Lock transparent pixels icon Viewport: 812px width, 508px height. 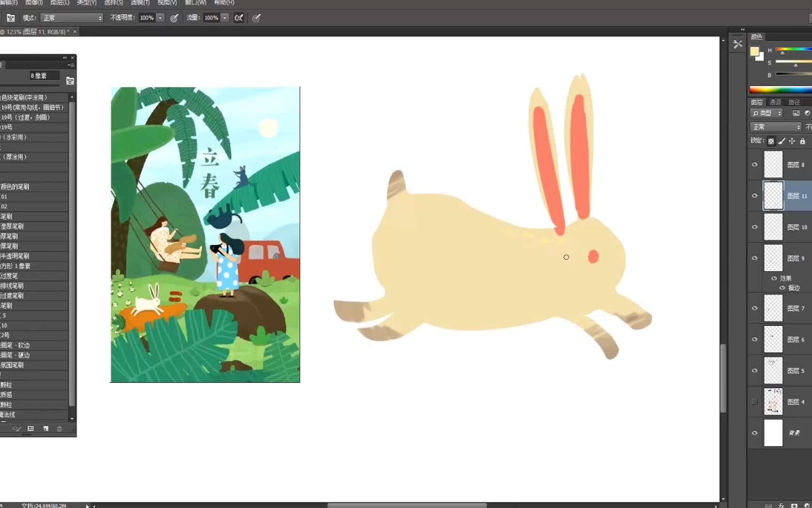pos(771,141)
